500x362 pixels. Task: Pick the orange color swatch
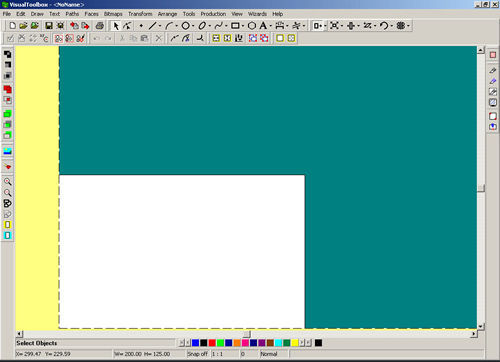[x=237, y=343]
